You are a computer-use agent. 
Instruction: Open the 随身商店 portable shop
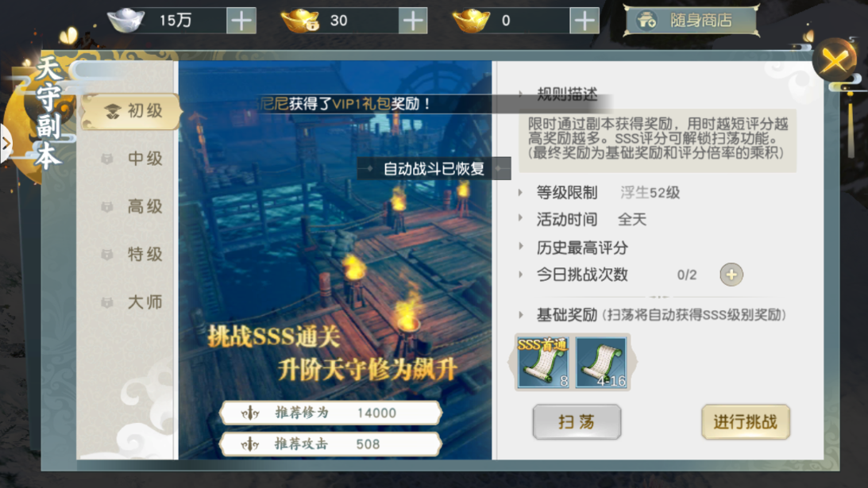[x=691, y=21]
